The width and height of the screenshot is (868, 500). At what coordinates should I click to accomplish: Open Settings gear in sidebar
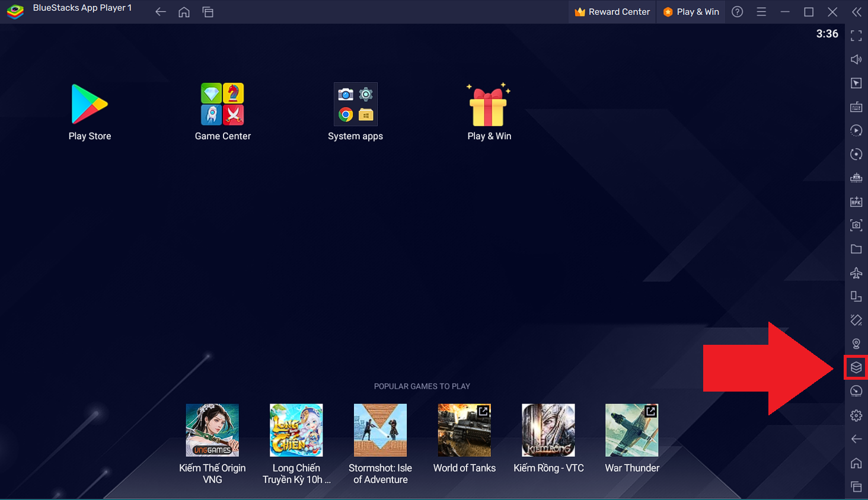click(856, 415)
